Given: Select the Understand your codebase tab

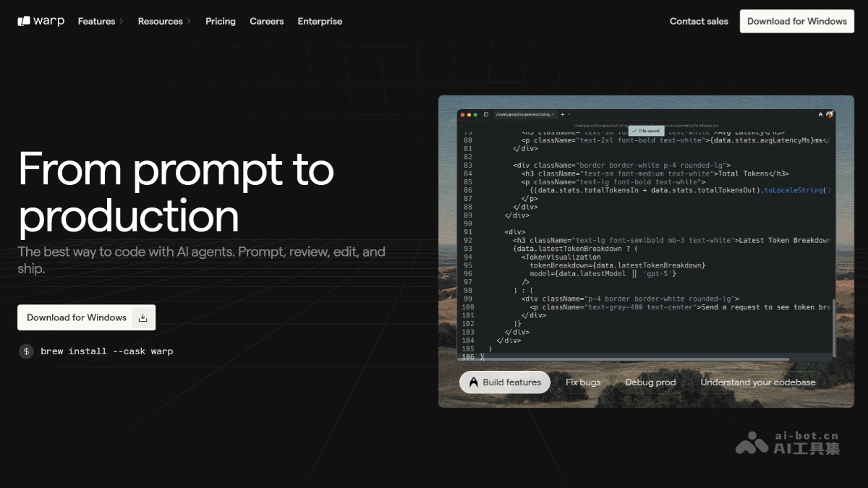Looking at the screenshot, I should (757, 382).
